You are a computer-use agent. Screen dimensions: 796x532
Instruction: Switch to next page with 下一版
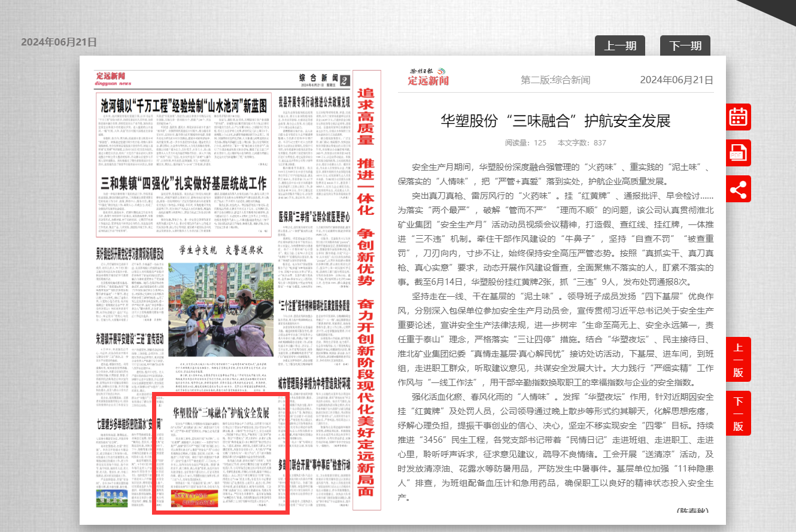(738, 413)
